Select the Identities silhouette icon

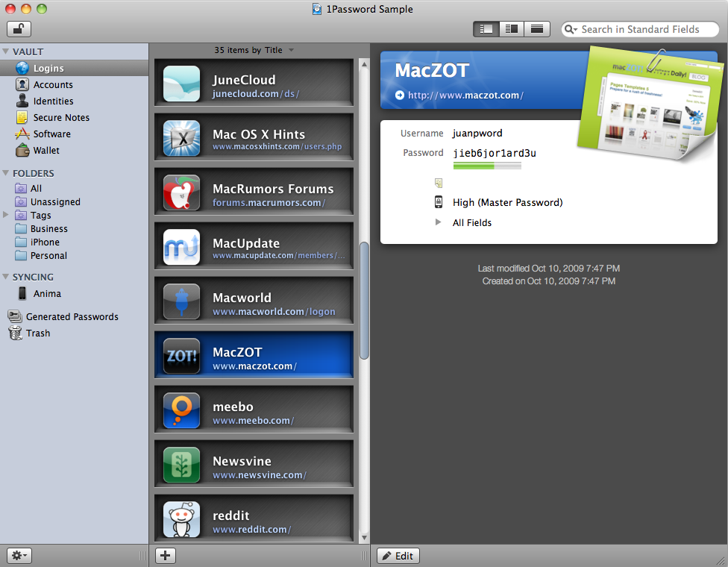[x=22, y=101]
